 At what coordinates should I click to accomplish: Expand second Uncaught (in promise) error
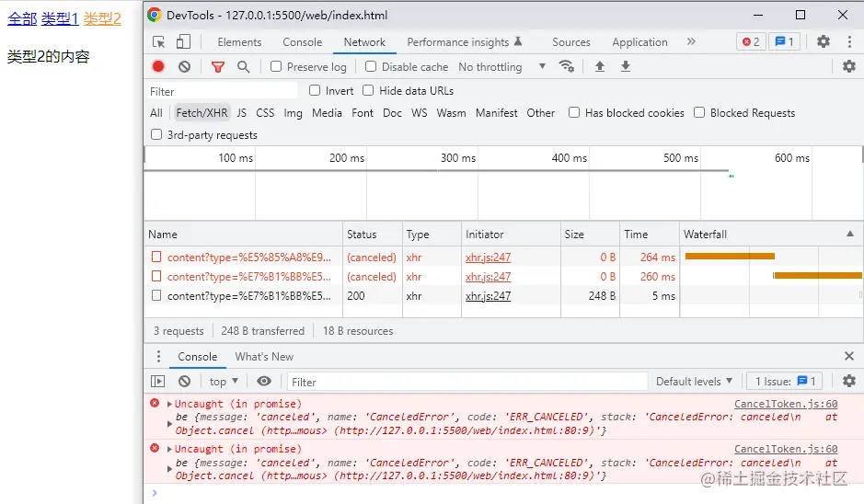(169, 449)
